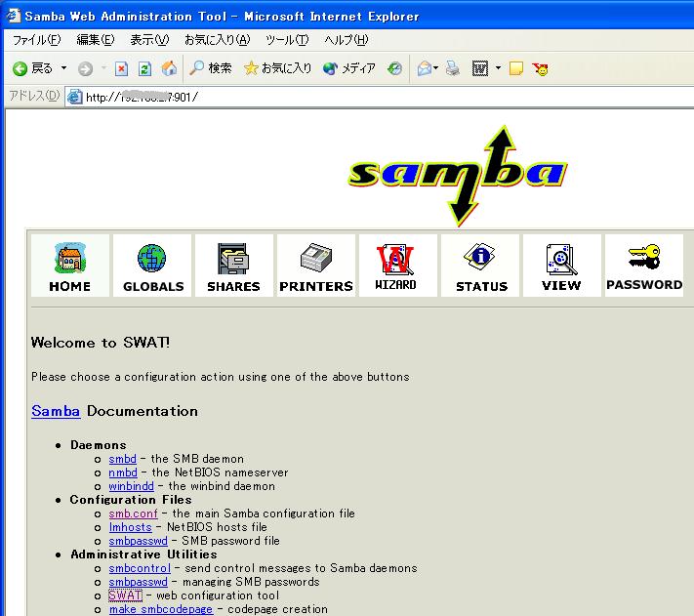The height and width of the screenshot is (616, 694).
Task: Expand the Edit-with-Word button dropdown
Action: (x=498, y=68)
